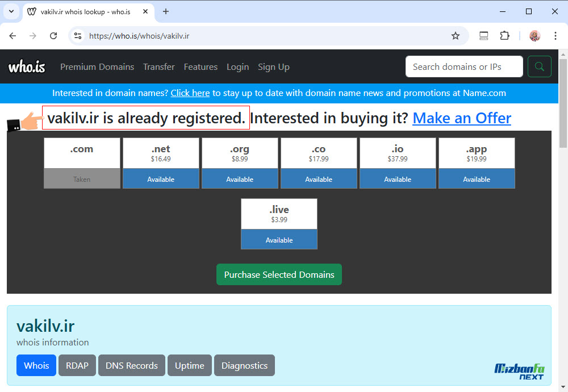568x392 pixels.
Task: Click the green search magnifier button
Action: tap(540, 66)
